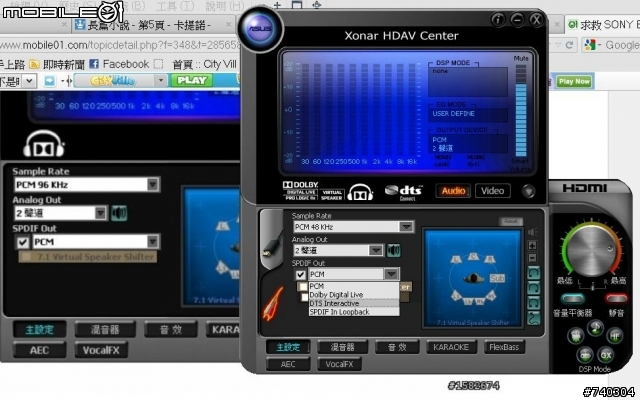This screenshot has width=640, height=400.
Task: Switch to 混音器 tab in front window
Action: (342, 347)
